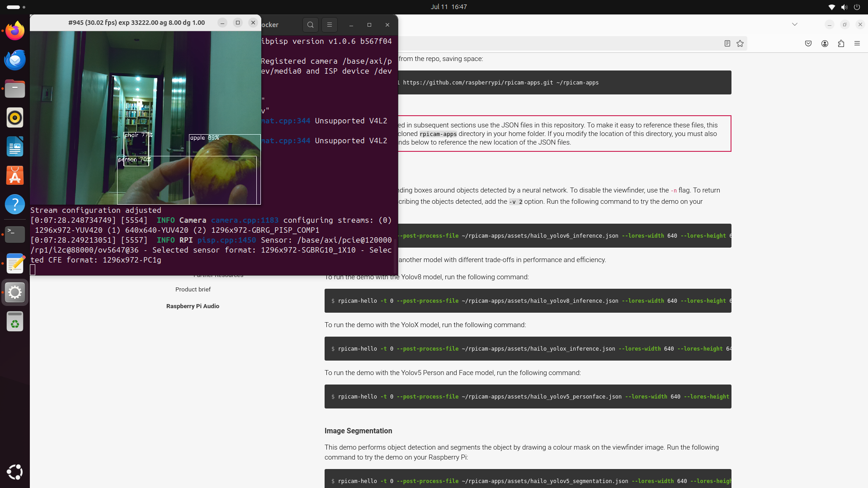
Task: Toggle reader view icon in address bar
Action: pos(727,43)
